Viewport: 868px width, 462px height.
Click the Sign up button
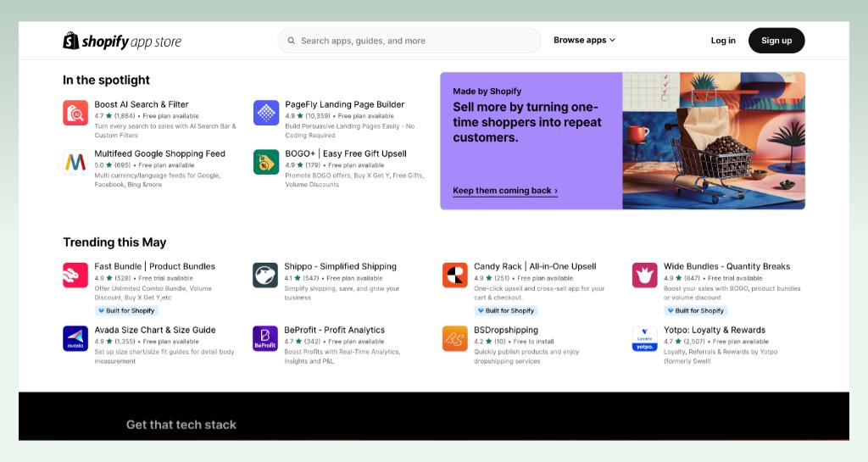[x=776, y=41]
